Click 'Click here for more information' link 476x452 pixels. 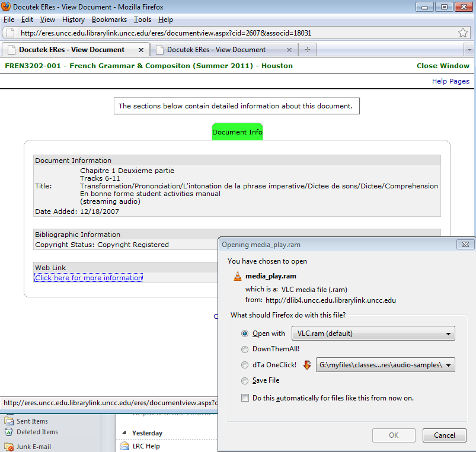(89, 278)
